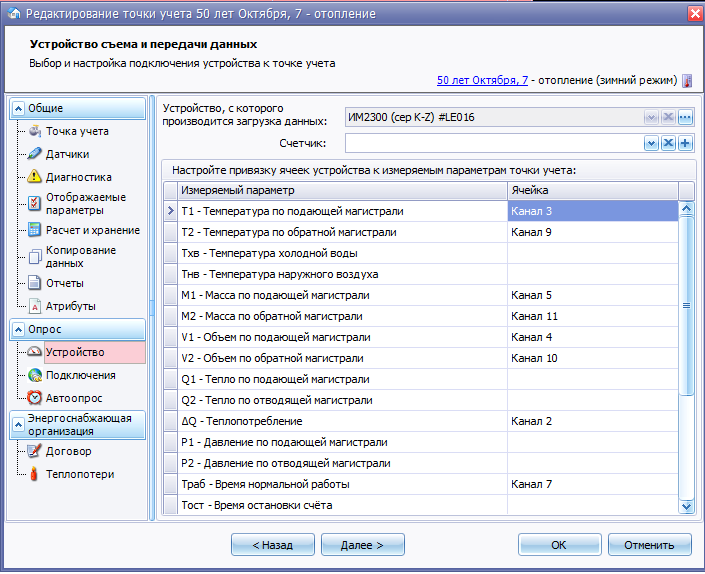Select row Тнв - Температура наружного воздуха
Viewport: 705px width, 574px height.
[x=421, y=274]
